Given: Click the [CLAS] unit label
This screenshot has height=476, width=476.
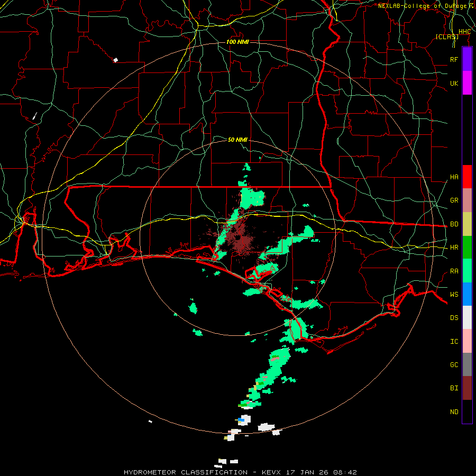Looking at the screenshot, I should 447,36.
